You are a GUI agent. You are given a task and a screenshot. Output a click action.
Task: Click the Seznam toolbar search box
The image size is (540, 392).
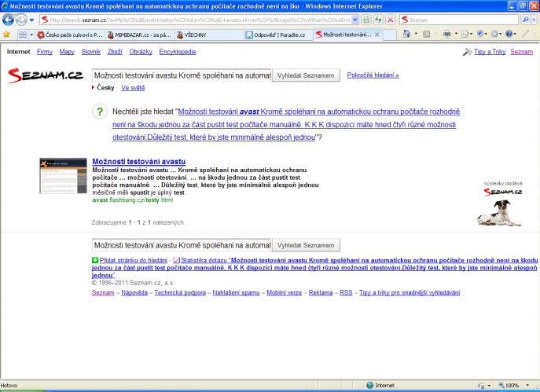[x=459, y=20]
